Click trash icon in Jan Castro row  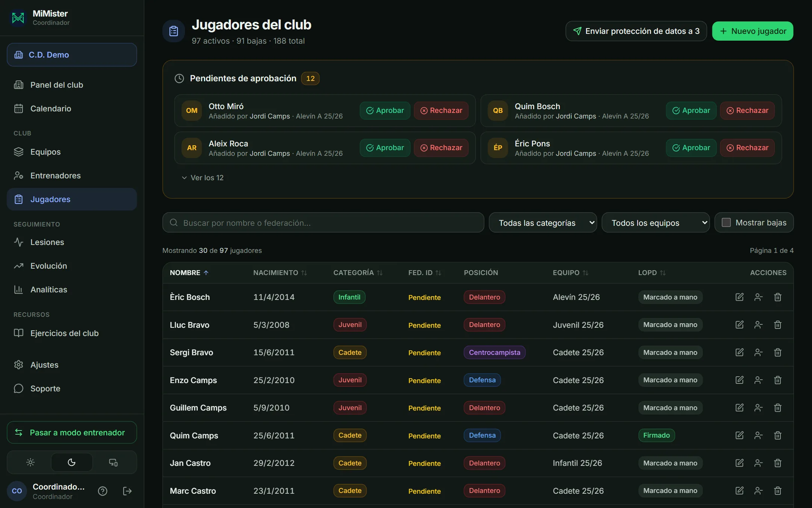[778, 463]
